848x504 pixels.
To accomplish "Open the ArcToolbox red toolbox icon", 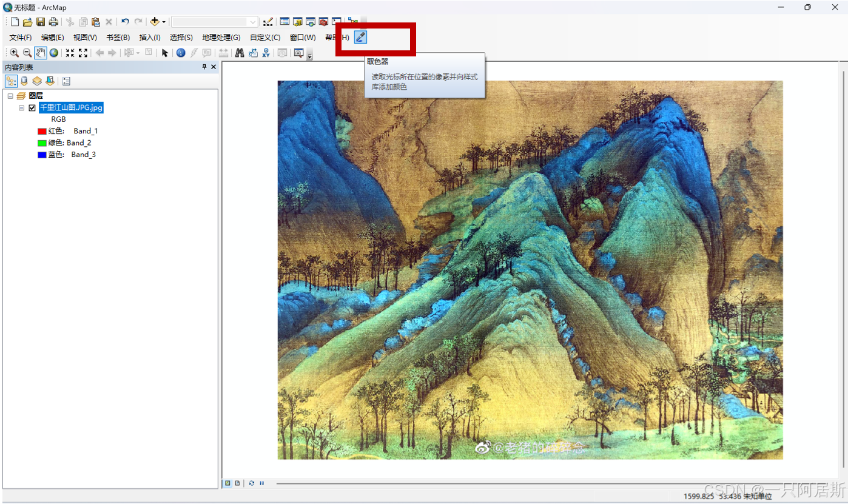I will [323, 22].
